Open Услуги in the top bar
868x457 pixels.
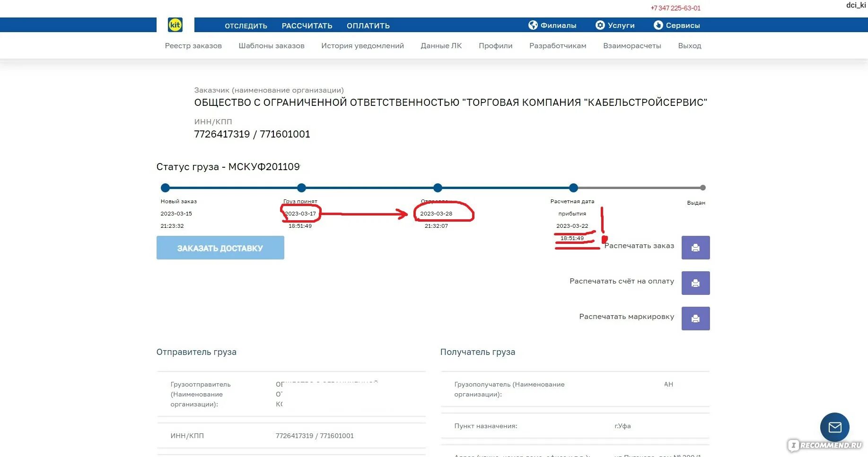click(621, 26)
